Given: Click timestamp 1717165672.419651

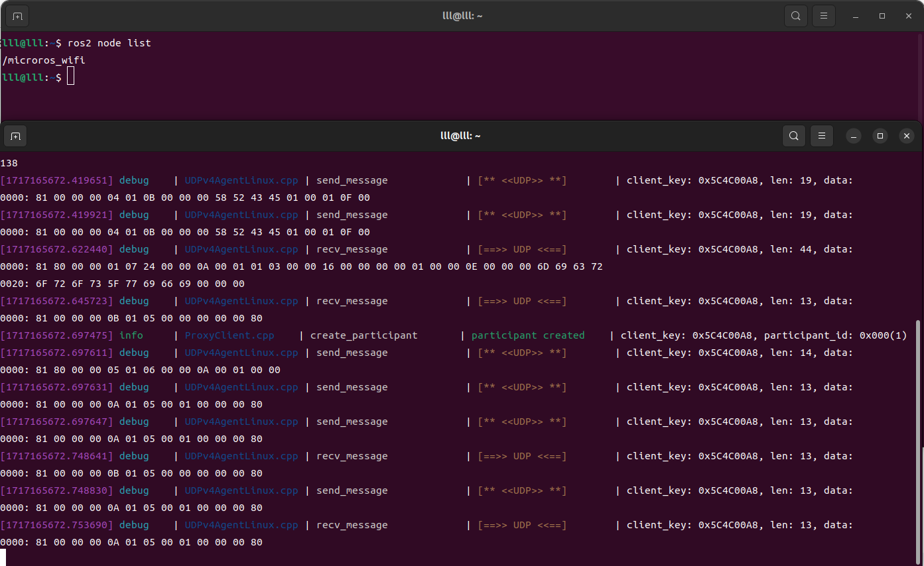Looking at the screenshot, I should coord(57,180).
